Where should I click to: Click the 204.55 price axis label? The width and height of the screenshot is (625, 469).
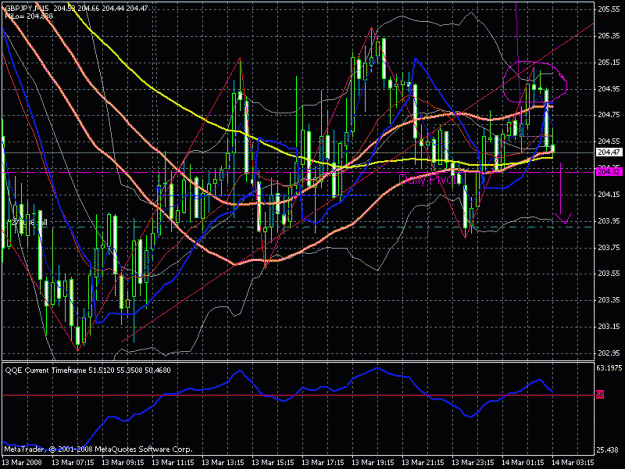tap(609, 141)
